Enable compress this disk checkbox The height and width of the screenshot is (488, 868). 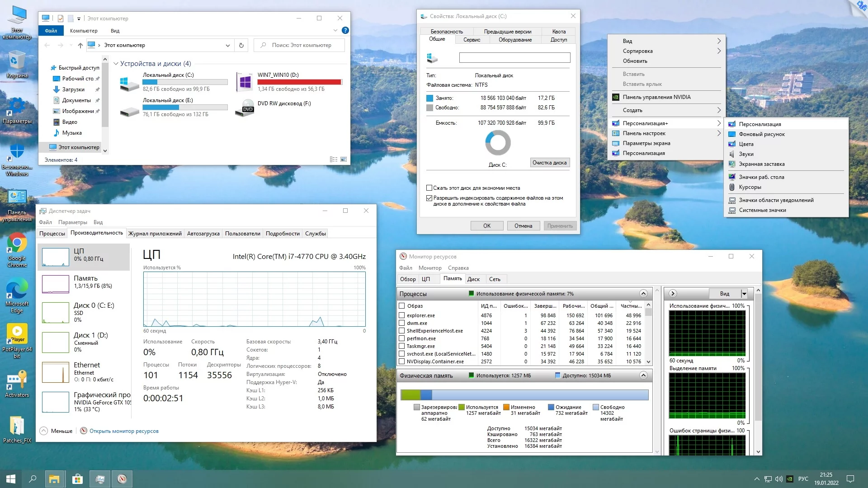coord(429,188)
